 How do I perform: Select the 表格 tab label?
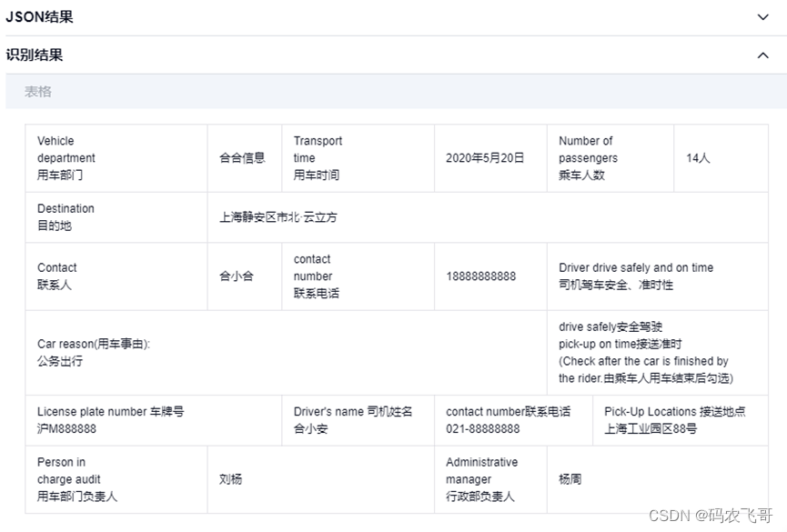(x=38, y=91)
